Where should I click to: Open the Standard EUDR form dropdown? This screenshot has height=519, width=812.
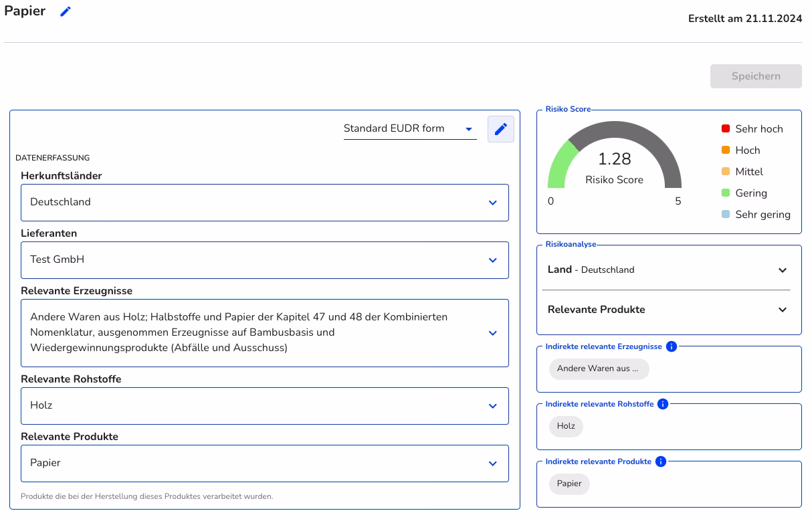[409, 129]
